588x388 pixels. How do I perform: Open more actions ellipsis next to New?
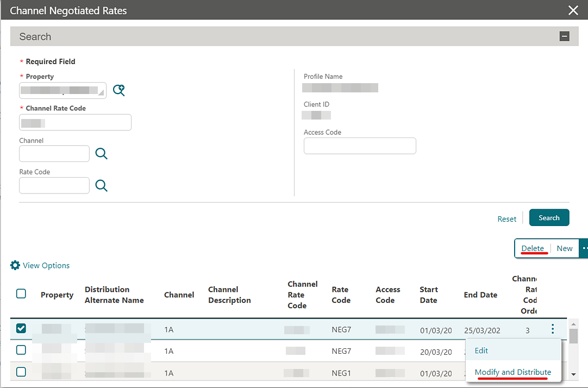[584, 248]
